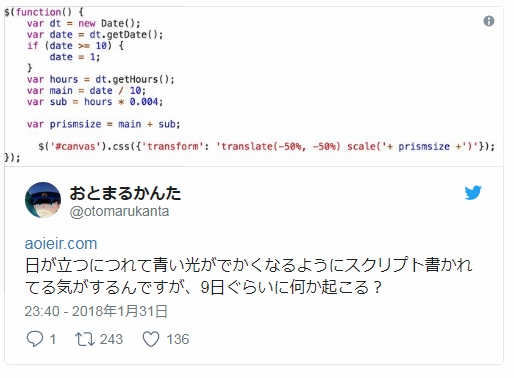Click the reply speech bubble icon
Screen dimensions: 514x378
click(35, 339)
